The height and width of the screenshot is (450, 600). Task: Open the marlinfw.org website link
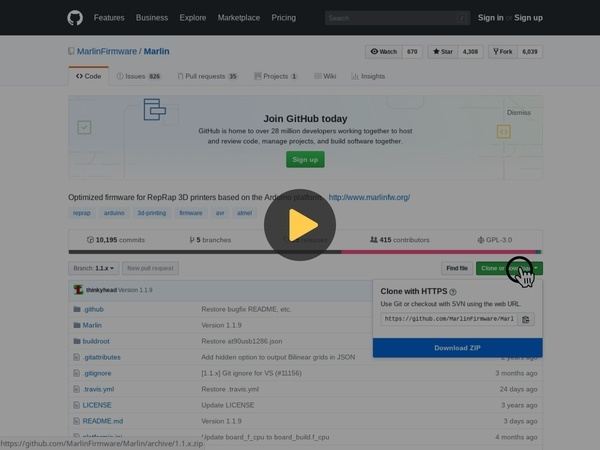coord(369,197)
